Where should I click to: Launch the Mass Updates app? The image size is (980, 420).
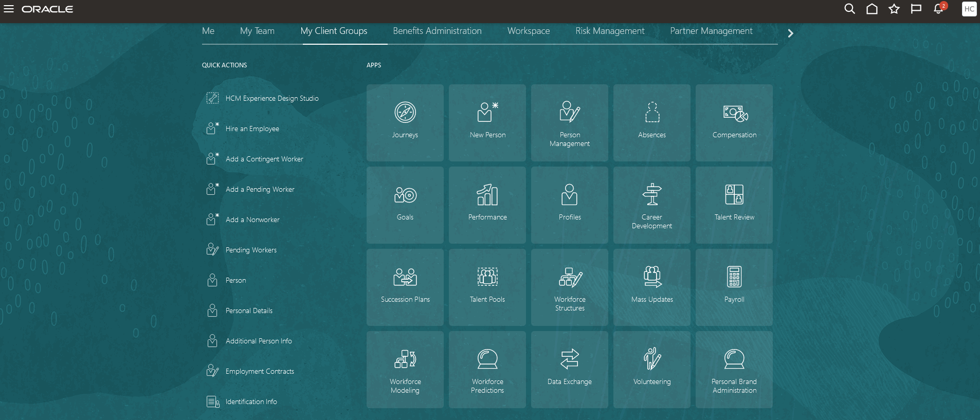tap(652, 287)
